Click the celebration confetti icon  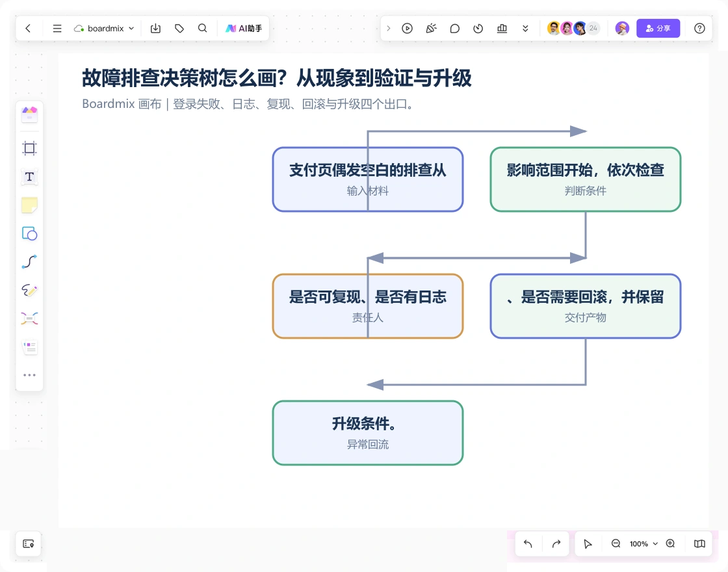(432, 29)
